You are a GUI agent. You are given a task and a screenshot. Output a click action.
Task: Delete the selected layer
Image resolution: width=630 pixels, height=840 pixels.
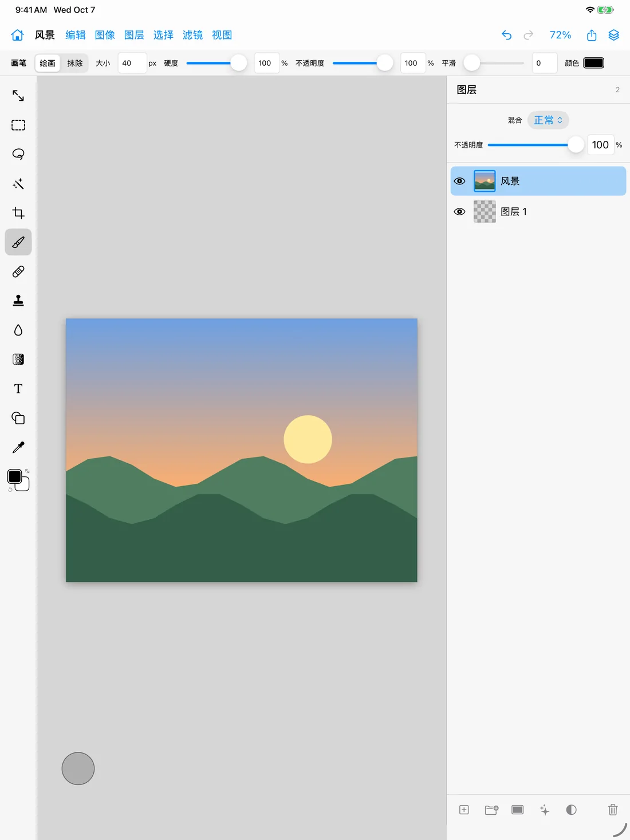coord(613,810)
